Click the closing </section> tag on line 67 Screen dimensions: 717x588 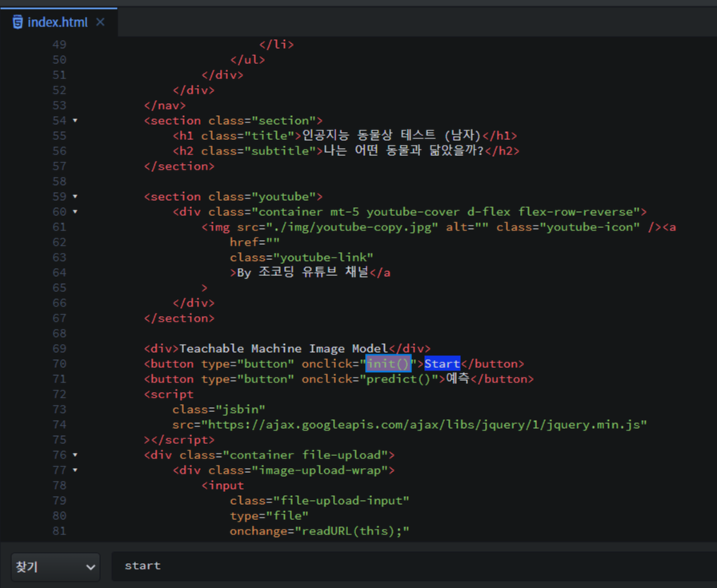tap(179, 318)
